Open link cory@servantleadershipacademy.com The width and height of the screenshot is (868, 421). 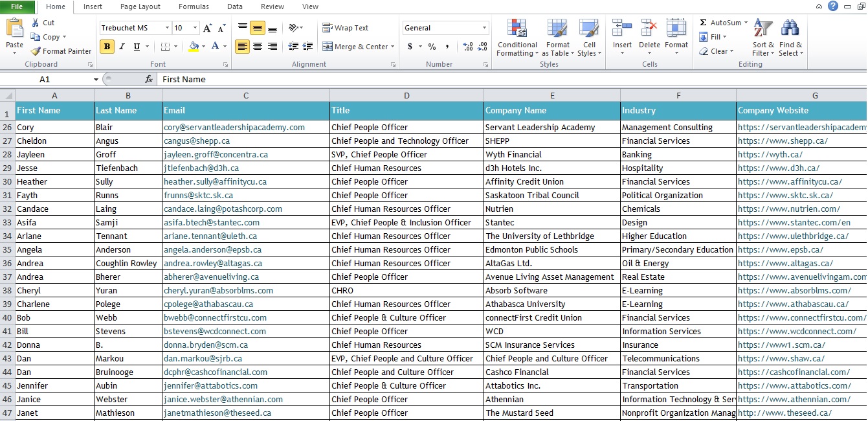pyautogui.click(x=234, y=128)
